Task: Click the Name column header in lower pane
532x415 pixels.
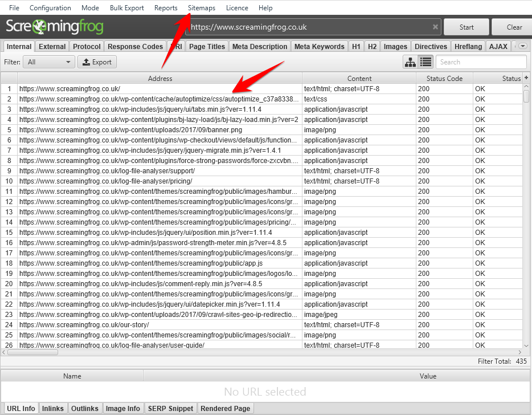Action: click(x=72, y=376)
